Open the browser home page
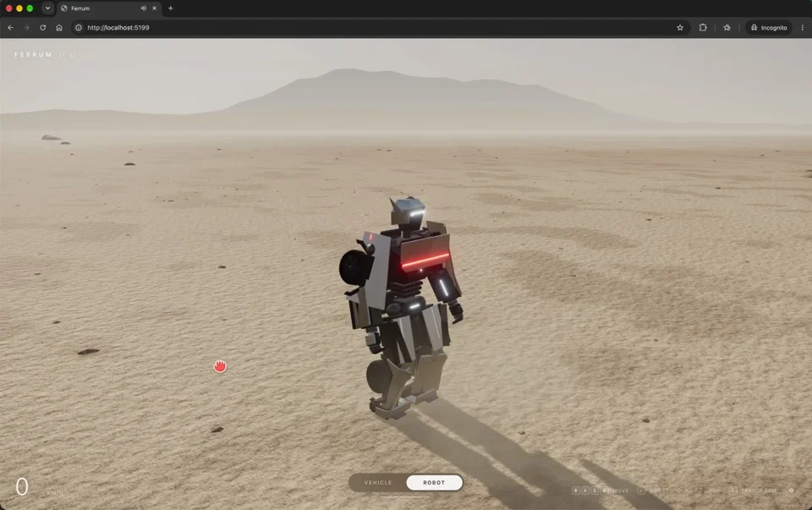 (59, 27)
